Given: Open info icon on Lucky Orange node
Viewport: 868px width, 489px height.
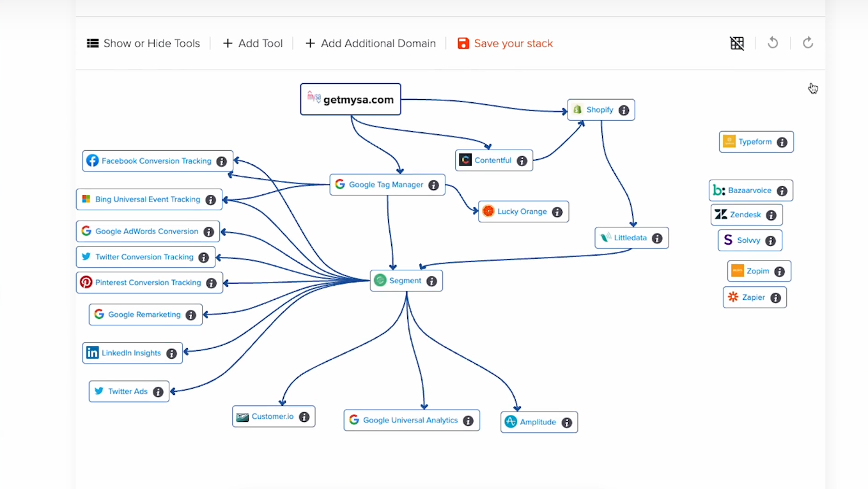Looking at the screenshot, I should [x=557, y=212].
